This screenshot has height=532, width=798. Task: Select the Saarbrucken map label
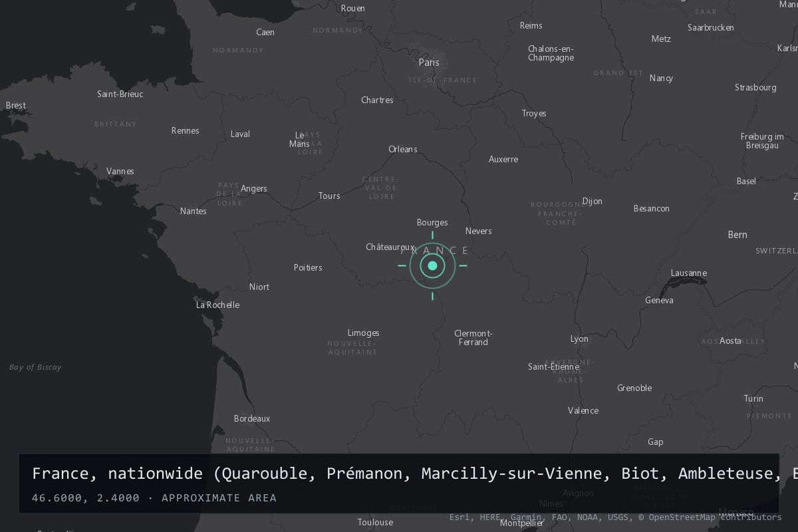point(711,27)
